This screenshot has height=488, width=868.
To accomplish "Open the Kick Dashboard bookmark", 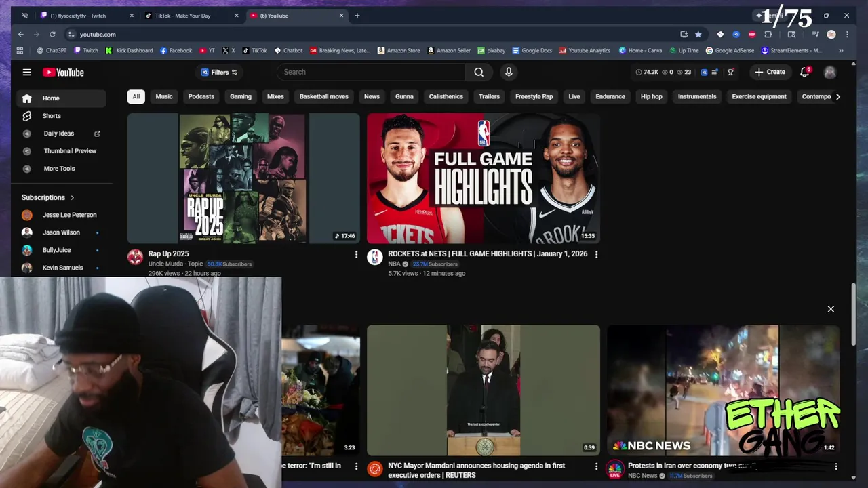I will (x=129, y=50).
